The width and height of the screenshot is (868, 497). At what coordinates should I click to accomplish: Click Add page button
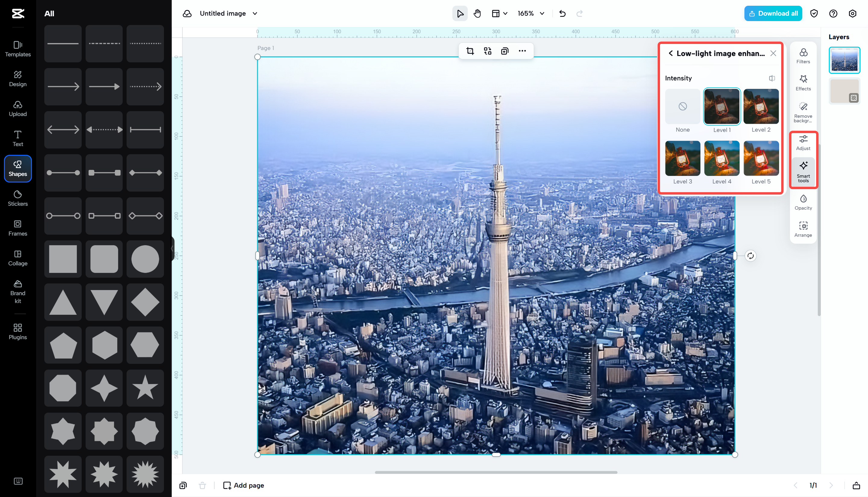pos(244,485)
